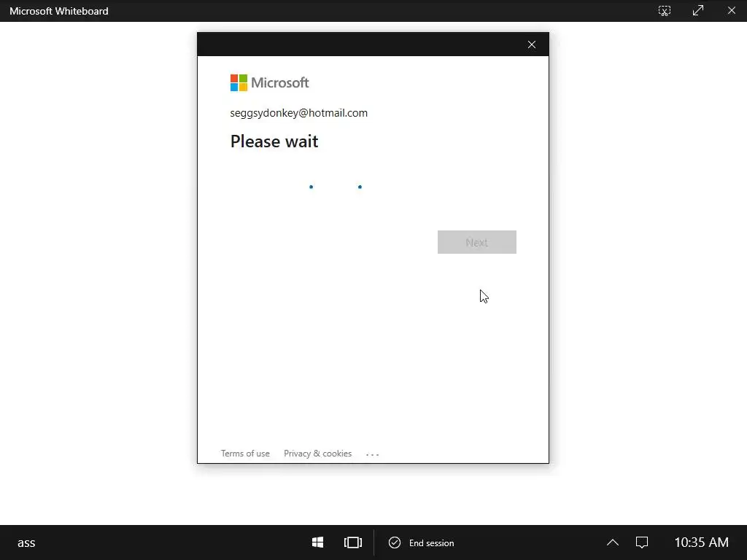Open the Terms of use link
The width and height of the screenshot is (747, 560).
(x=245, y=454)
